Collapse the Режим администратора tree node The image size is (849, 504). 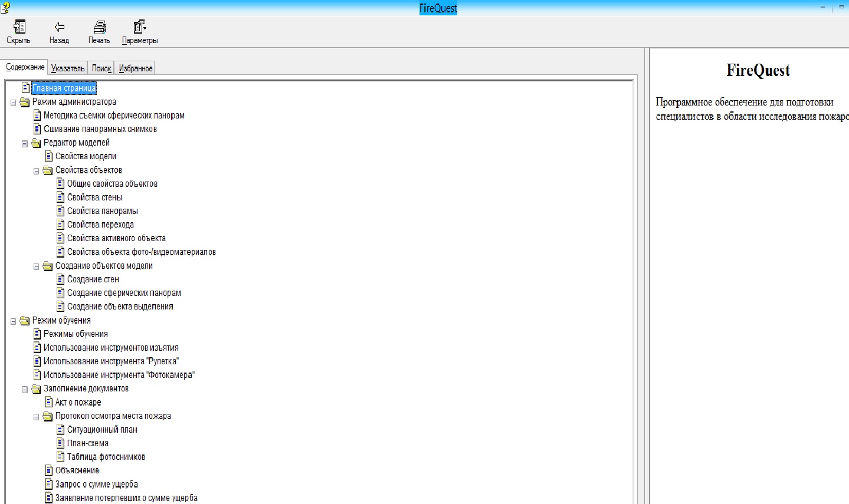point(13,103)
